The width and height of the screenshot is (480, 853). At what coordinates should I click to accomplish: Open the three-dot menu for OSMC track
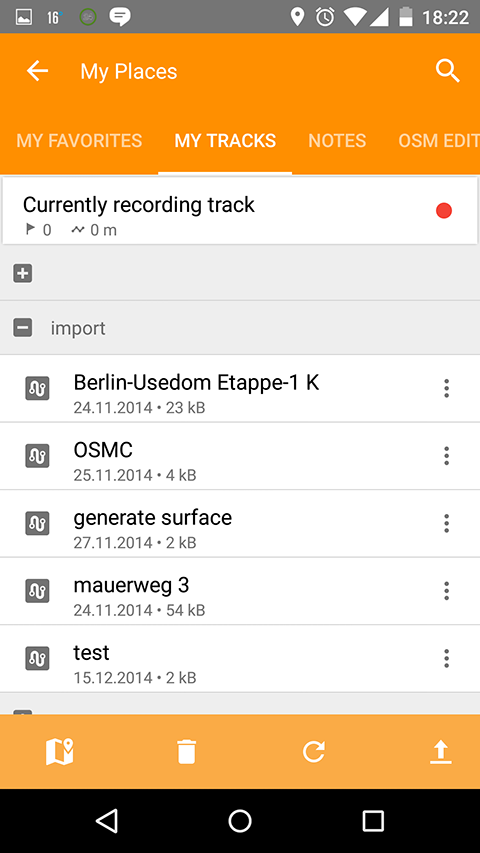[446, 456]
